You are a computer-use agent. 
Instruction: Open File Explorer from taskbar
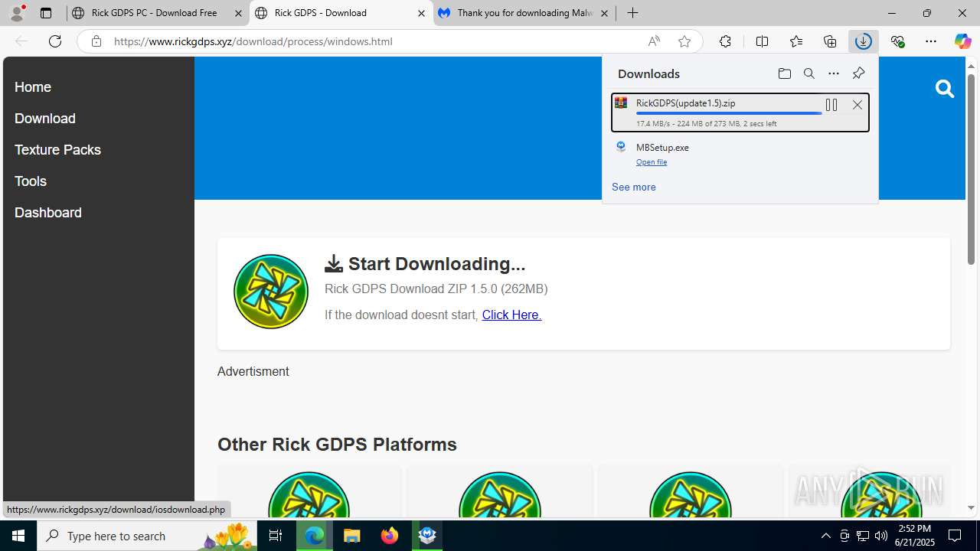pyautogui.click(x=352, y=536)
